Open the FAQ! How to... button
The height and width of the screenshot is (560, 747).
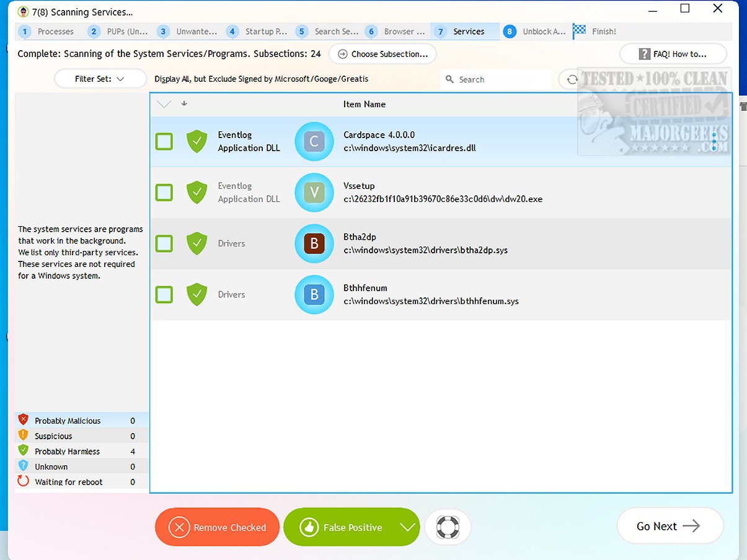(673, 54)
